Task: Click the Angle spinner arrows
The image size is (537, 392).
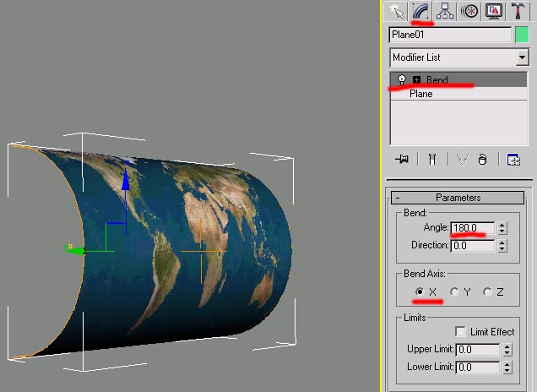Action: 502,228
